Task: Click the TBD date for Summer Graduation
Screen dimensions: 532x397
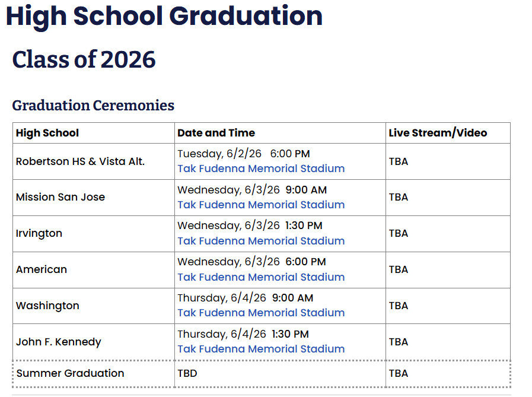Action: pos(187,373)
